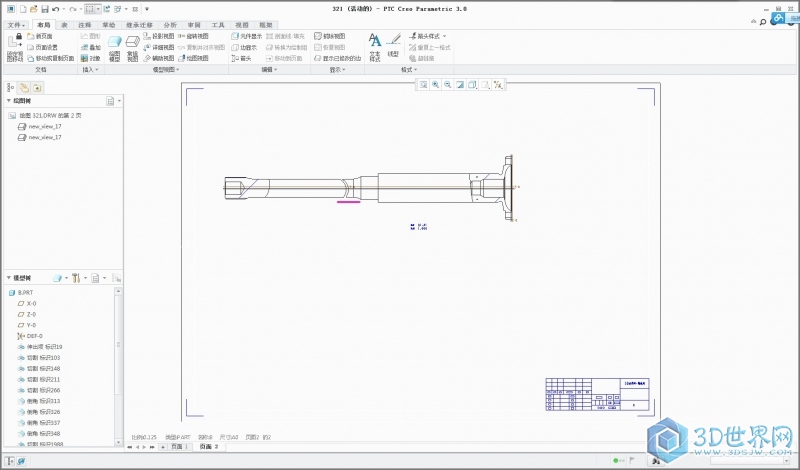The height and width of the screenshot is (470, 800).
Task: Expand the 模型视图 Model Views group dropdown
Action: click(166, 69)
